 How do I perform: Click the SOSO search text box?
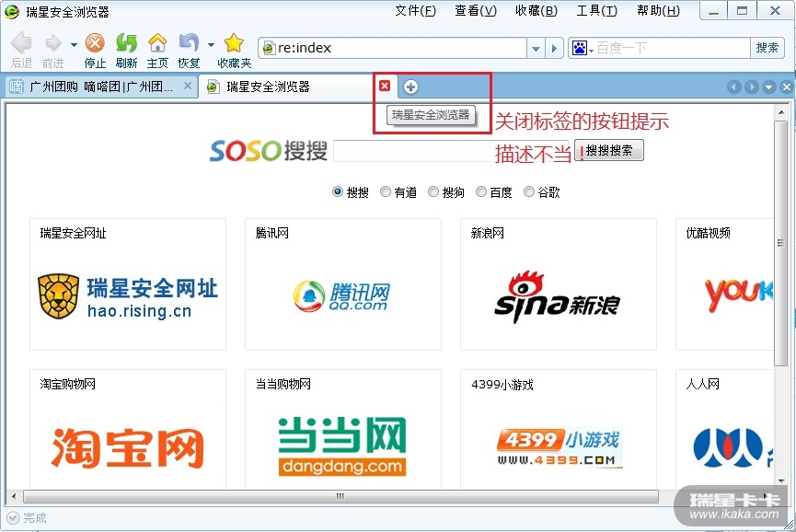[450, 151]
